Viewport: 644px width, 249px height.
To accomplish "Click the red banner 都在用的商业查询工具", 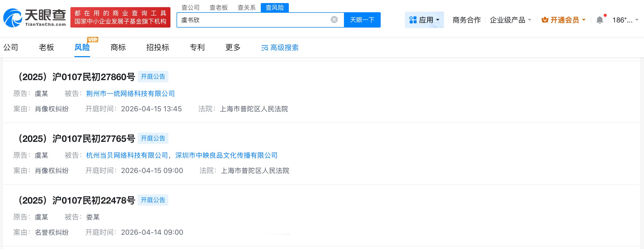I will click(x=120, y=17).
